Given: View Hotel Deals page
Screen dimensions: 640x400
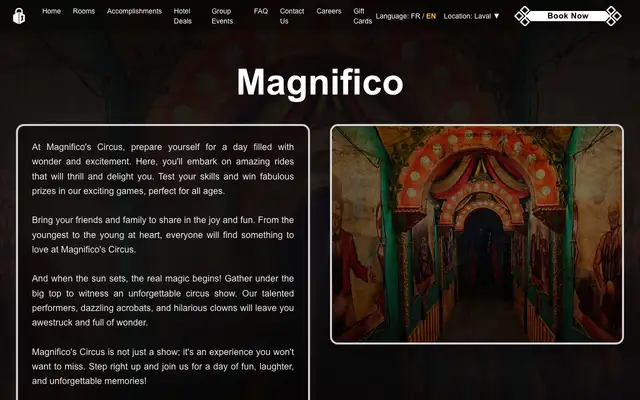Looking at the screenshot, I should pos(182,16).
